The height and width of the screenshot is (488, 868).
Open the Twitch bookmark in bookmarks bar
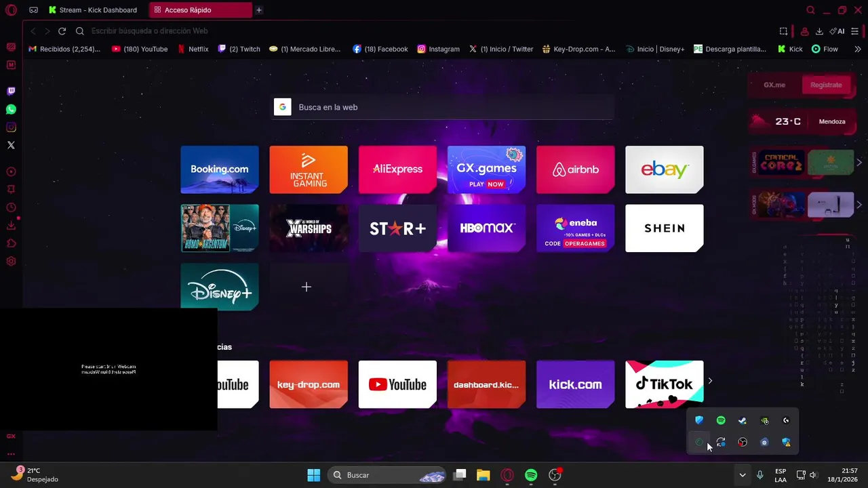click(239, 49)
